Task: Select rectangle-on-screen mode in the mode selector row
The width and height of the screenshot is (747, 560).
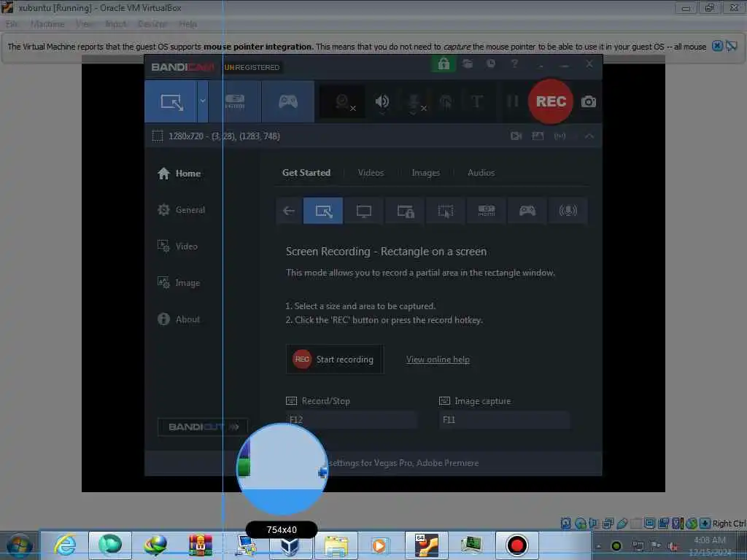Action: [323, 211]
